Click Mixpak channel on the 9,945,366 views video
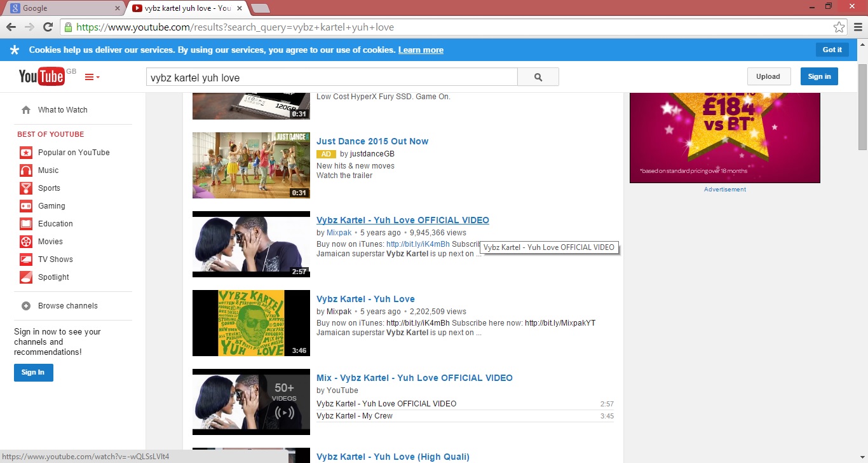Viewport: 868px width, 463px height. 339,233
